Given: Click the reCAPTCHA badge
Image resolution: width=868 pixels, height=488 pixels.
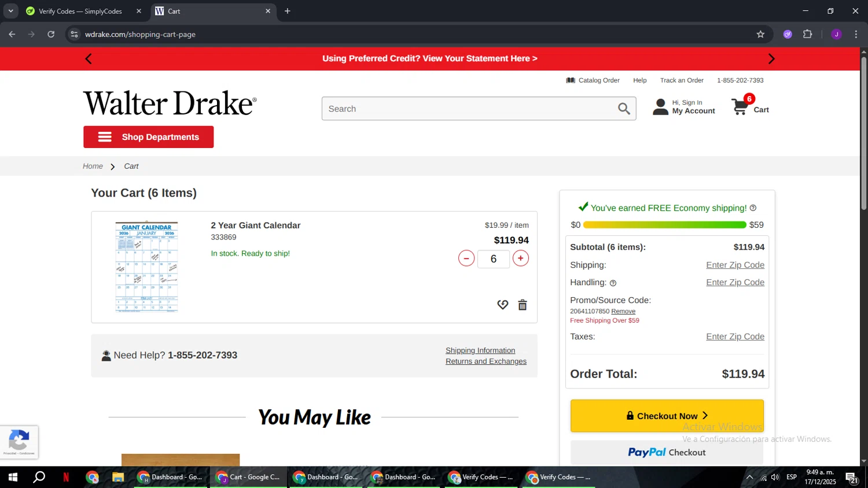Looking at the screenshot, I should click(x=19, y=442).
